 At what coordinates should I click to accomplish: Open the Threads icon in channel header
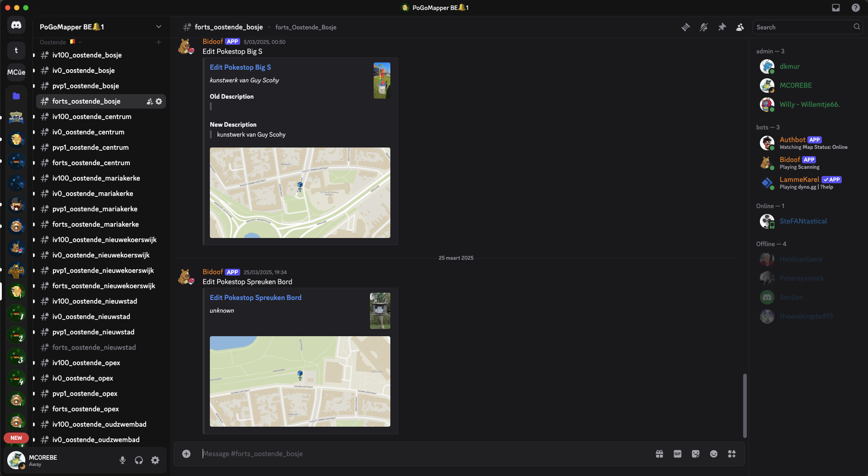pos(686,27)
